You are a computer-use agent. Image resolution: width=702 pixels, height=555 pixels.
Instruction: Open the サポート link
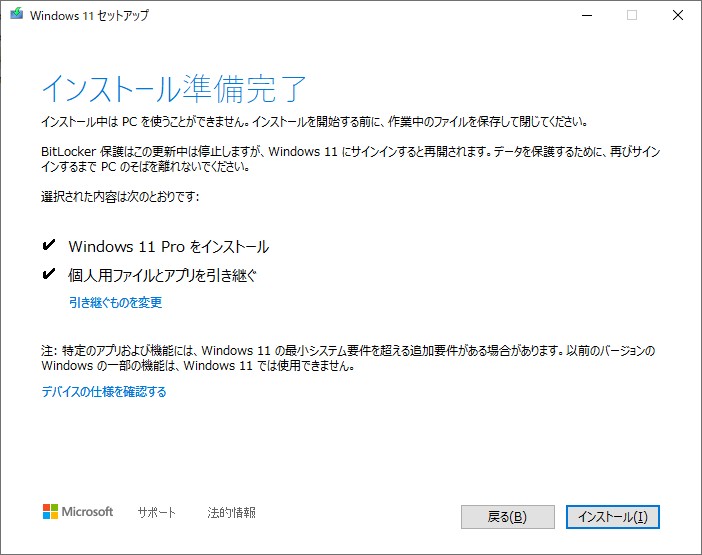(157, 512)
